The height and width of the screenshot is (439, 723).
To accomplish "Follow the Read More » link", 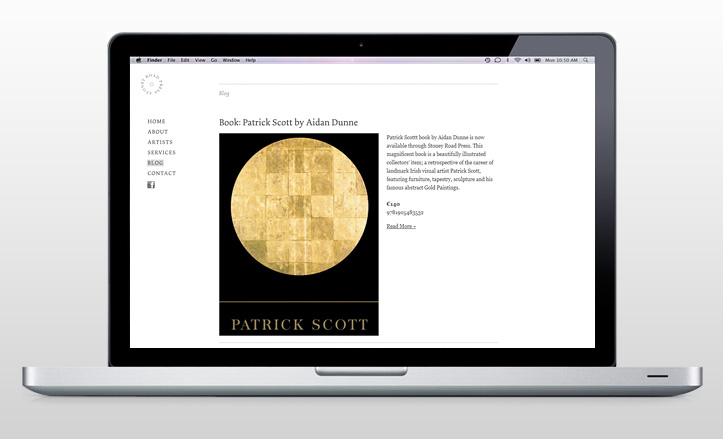I will pyautogui.click(x=401, y=226).
